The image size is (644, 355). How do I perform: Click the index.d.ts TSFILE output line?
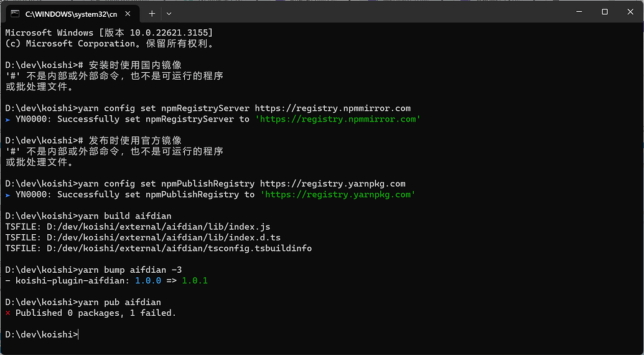(x=142, y=237)
